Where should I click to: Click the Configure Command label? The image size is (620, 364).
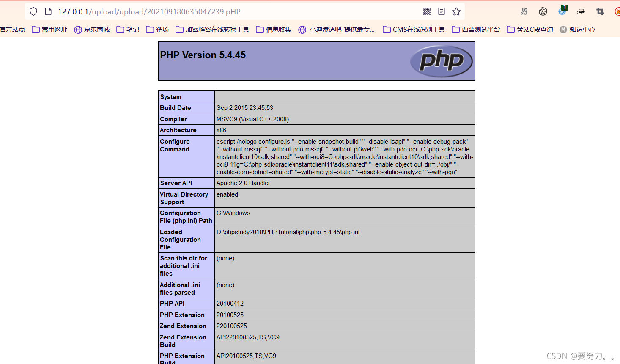tap(175, 145)
